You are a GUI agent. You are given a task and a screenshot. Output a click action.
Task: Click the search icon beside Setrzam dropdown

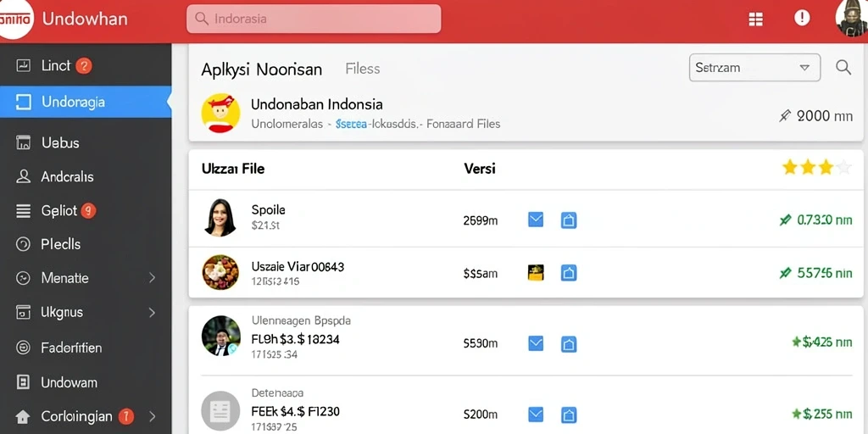tap(843, 68)
